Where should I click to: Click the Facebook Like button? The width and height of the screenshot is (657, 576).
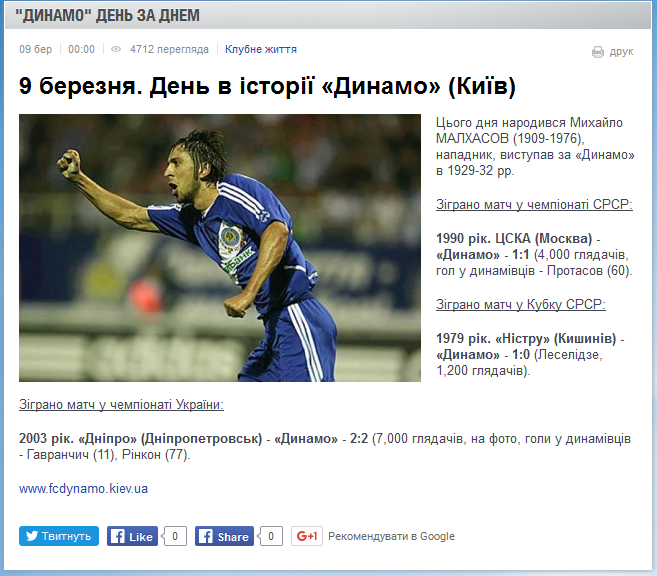[x=132, y=536]
